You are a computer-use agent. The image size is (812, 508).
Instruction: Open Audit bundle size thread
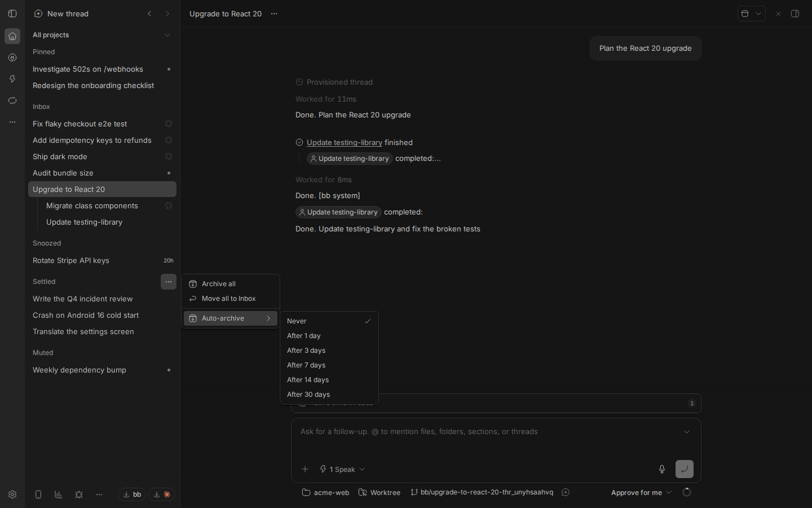[x=102, y=173]
